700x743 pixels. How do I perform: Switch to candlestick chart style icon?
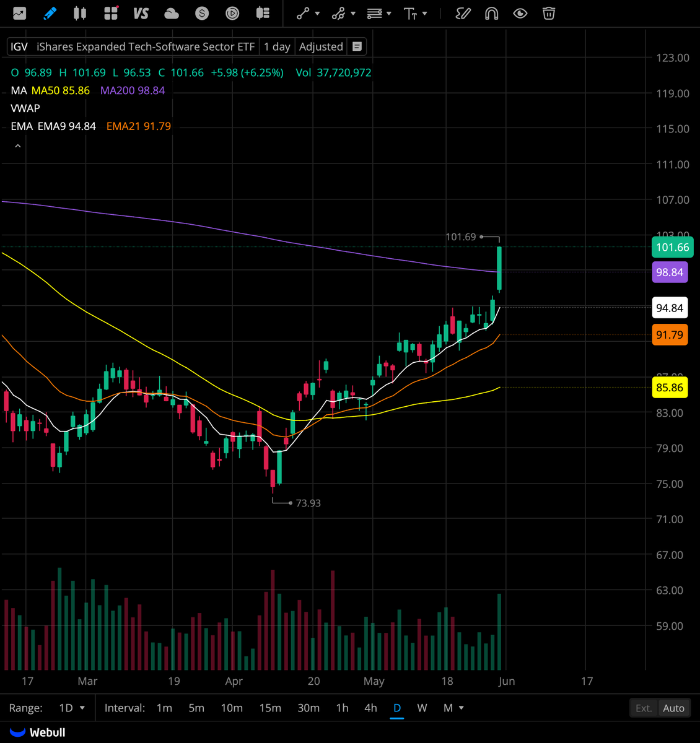pos(80,13)
